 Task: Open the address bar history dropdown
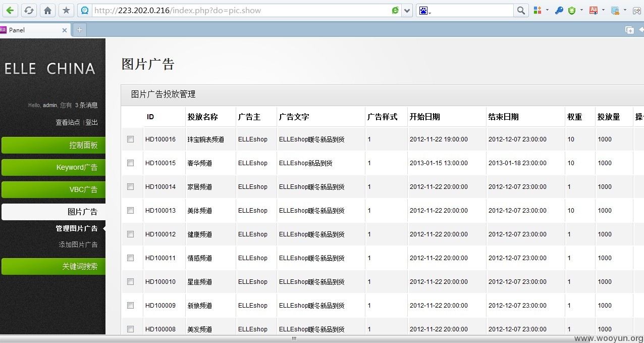tap(407, 10)
